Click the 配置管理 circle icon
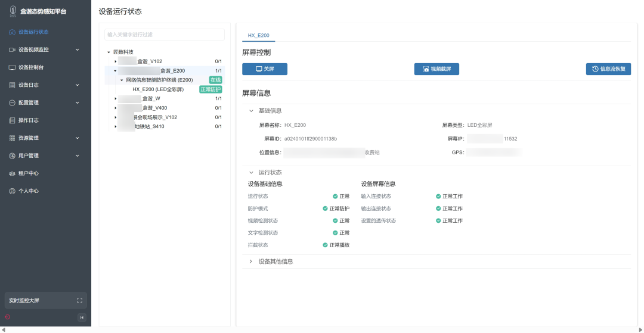The width and height of the screenshot is (644, 333). (12, 102)
